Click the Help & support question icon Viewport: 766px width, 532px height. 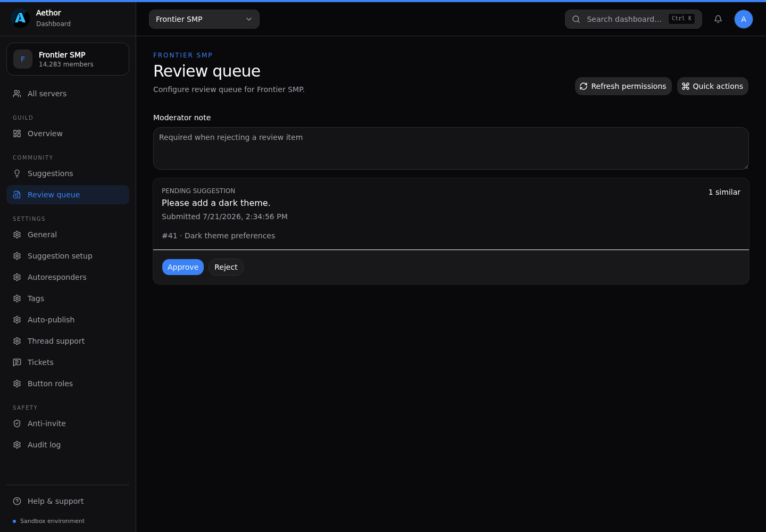(17, 501)
